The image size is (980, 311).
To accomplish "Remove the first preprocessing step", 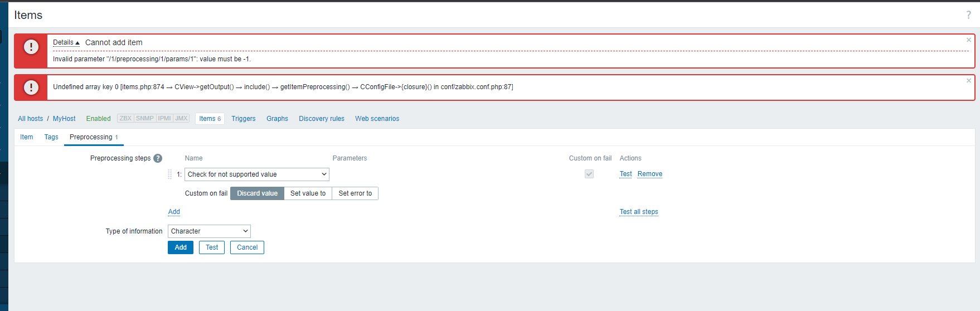I will [x=650, y=174].
